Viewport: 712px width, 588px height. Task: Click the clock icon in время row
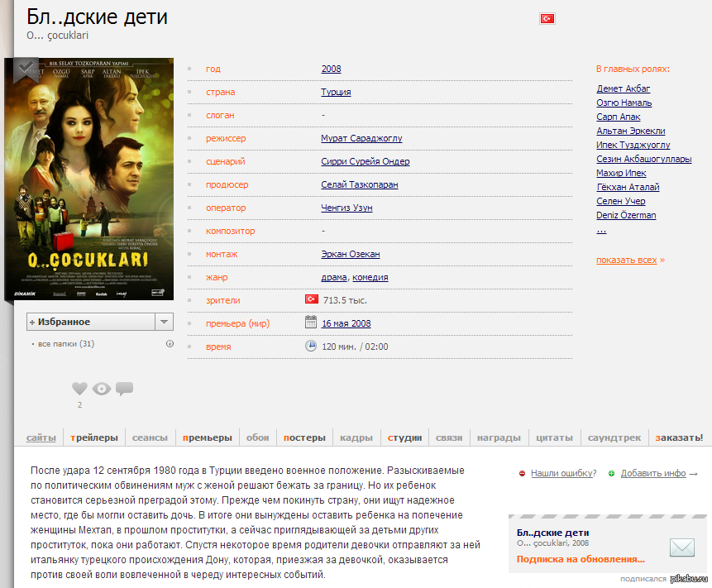311,346
